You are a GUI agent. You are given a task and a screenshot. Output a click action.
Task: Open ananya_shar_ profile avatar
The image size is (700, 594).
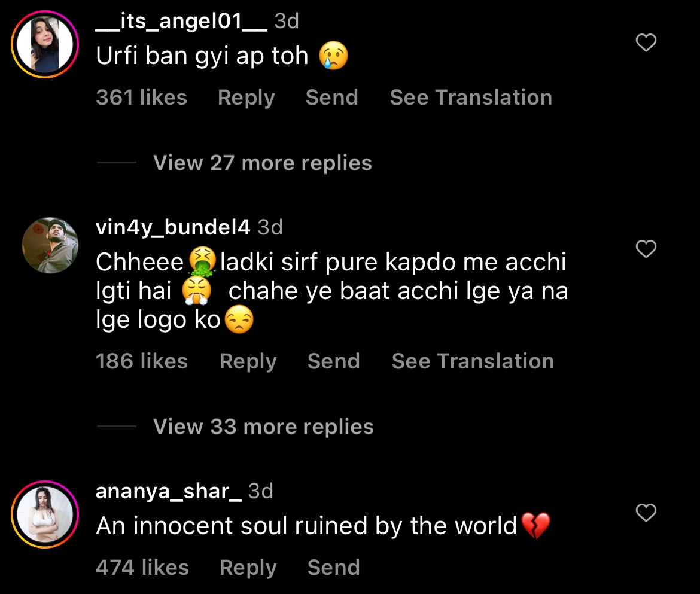pyautogui.click(x=45, y=515)
